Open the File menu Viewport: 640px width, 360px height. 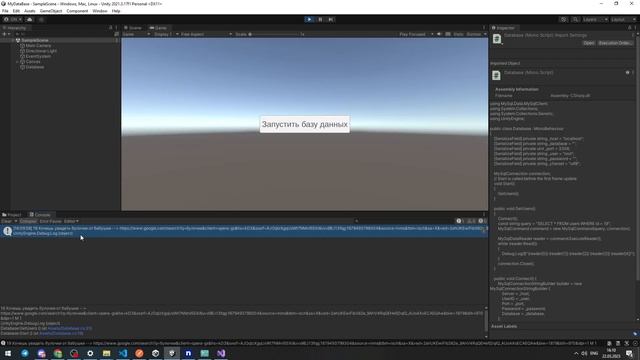pos(5,11)
